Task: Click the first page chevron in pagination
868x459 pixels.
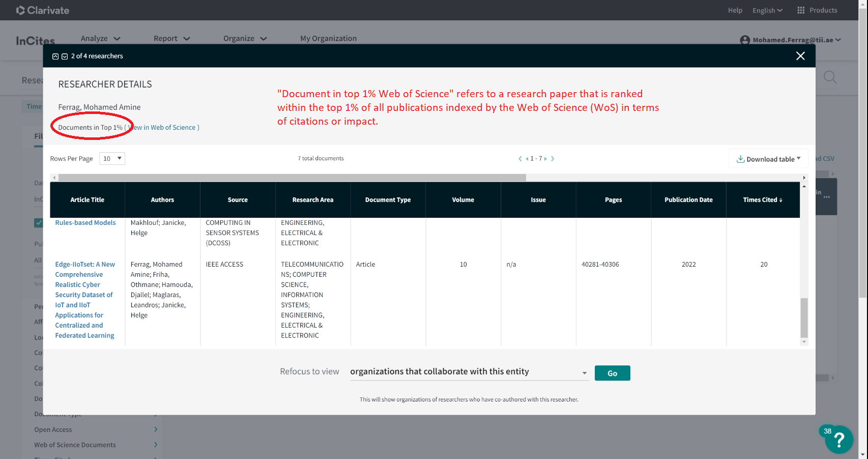Action: coord(520,159)
